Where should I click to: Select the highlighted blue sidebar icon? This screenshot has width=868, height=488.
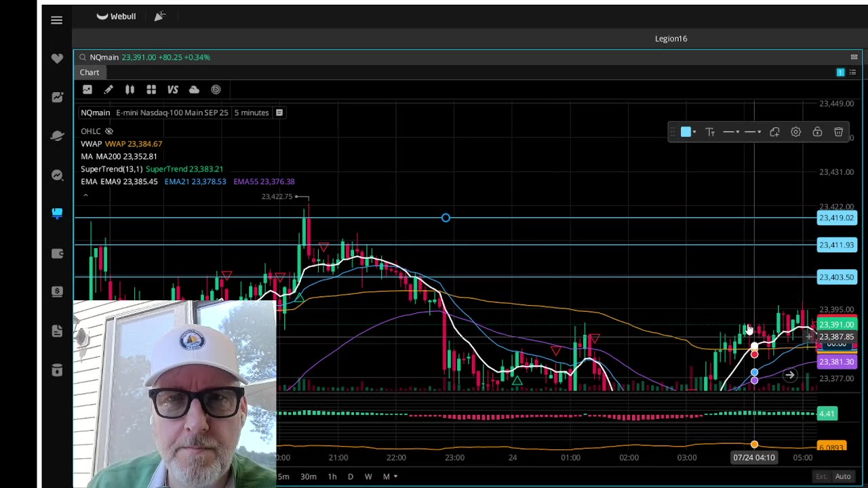57,213
